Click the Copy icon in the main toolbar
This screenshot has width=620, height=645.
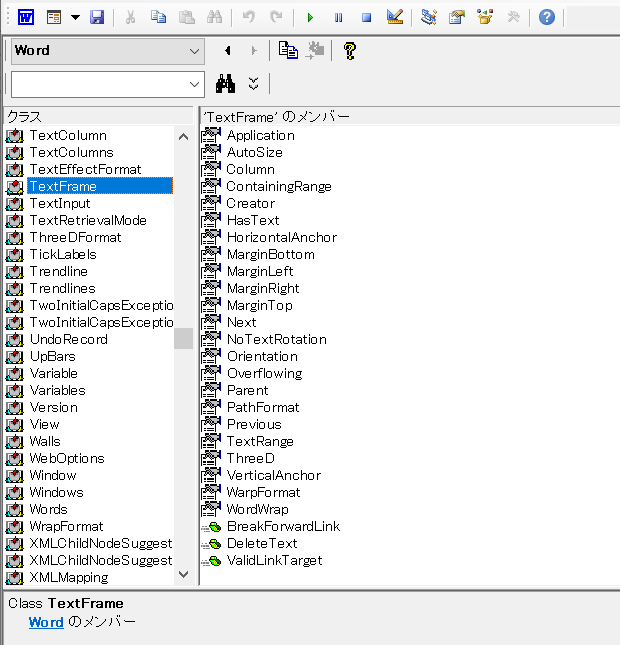[158, 17]
